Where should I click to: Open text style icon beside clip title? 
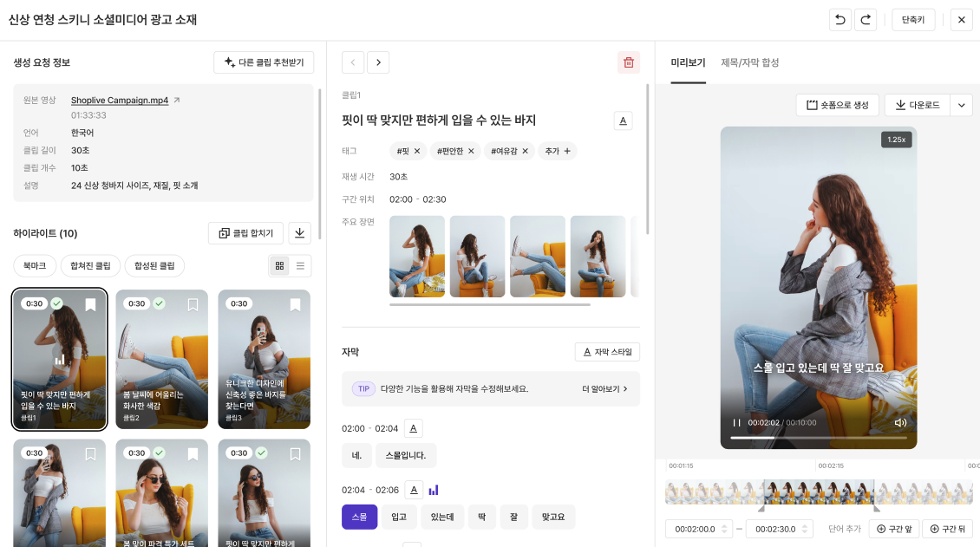point(623,120)
